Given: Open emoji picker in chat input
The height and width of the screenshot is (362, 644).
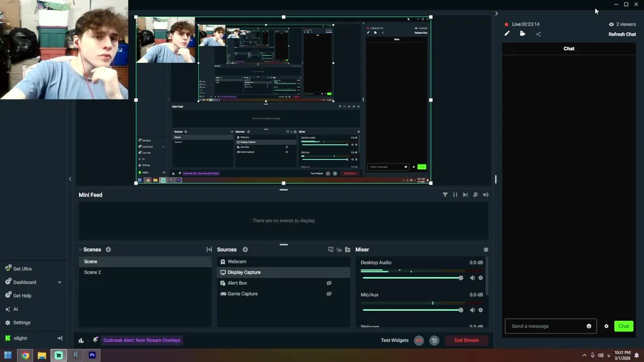Looking at the screenshot, I should pyautogui.click(x=589, y=326).
